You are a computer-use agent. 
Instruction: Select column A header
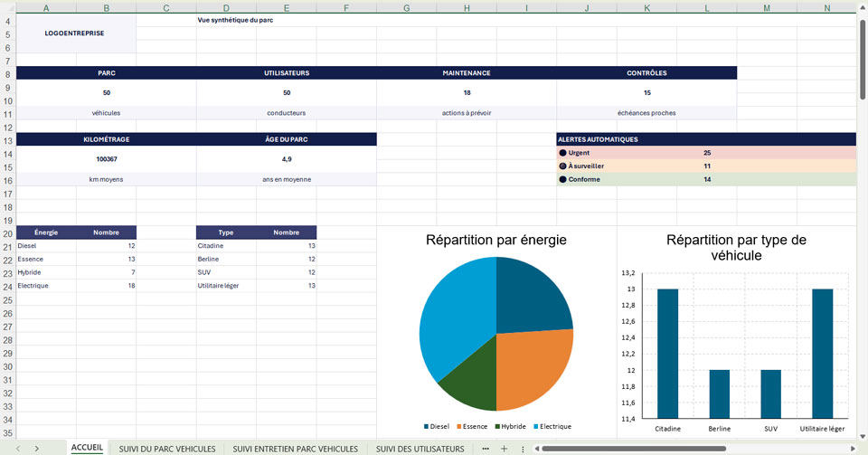[46, 8]
